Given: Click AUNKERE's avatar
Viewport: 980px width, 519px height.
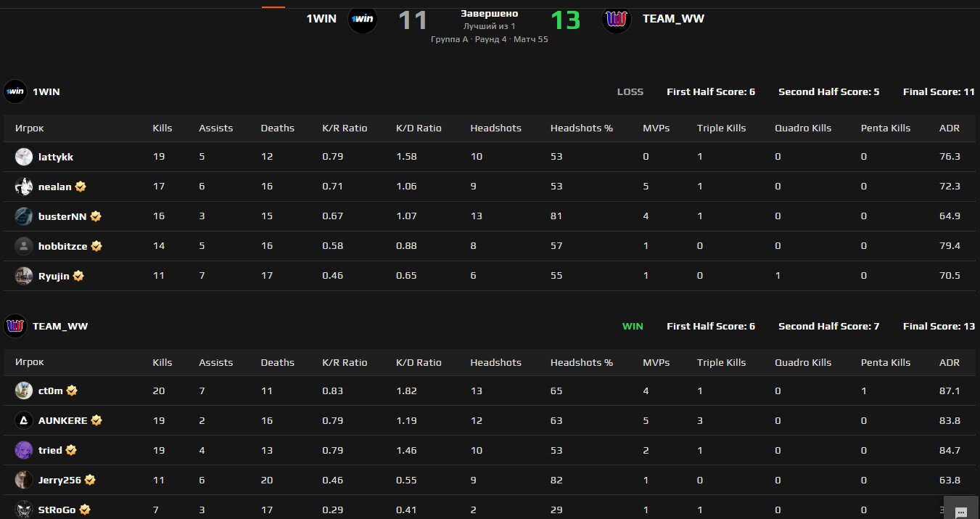Looking at the screenshot, I should coord(24,420).
